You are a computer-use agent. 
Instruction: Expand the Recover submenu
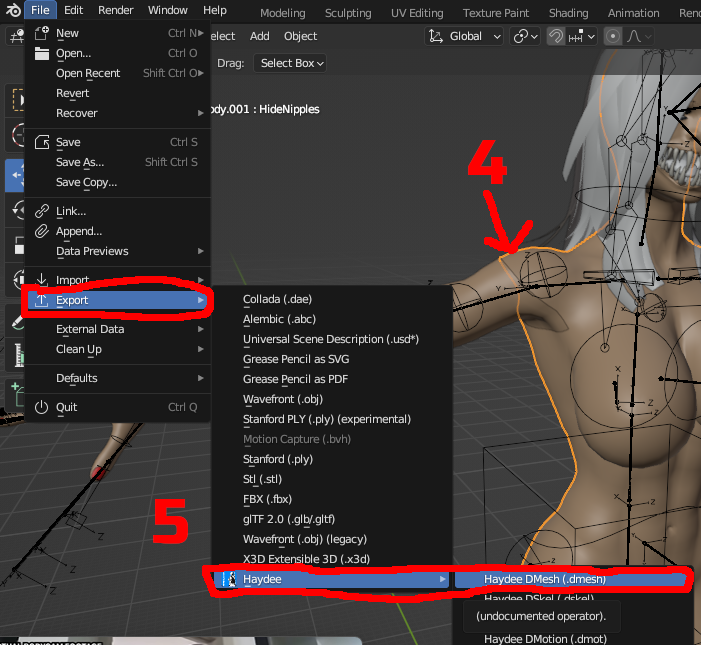point(118,113)
